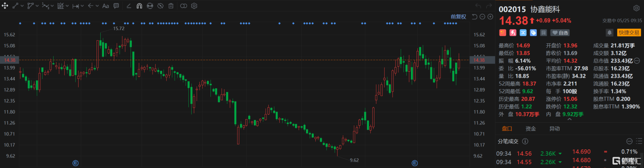
Task: Open quote panel settings gear
Action: [x=636, y=8]
